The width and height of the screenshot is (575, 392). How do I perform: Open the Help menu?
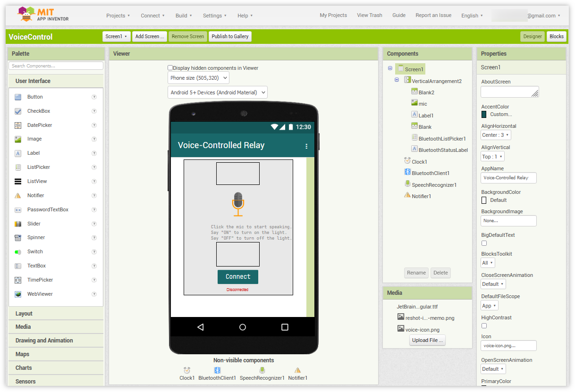point(245,16)
